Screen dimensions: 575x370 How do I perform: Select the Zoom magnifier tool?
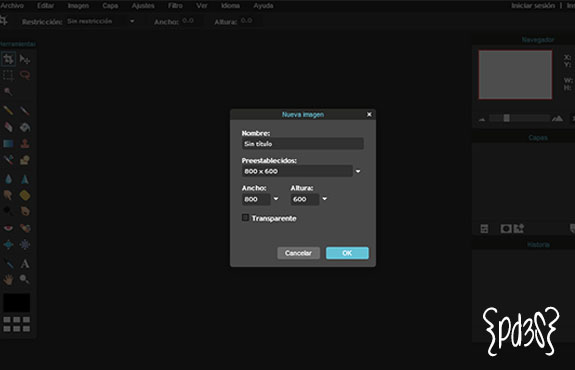[25, 279]
